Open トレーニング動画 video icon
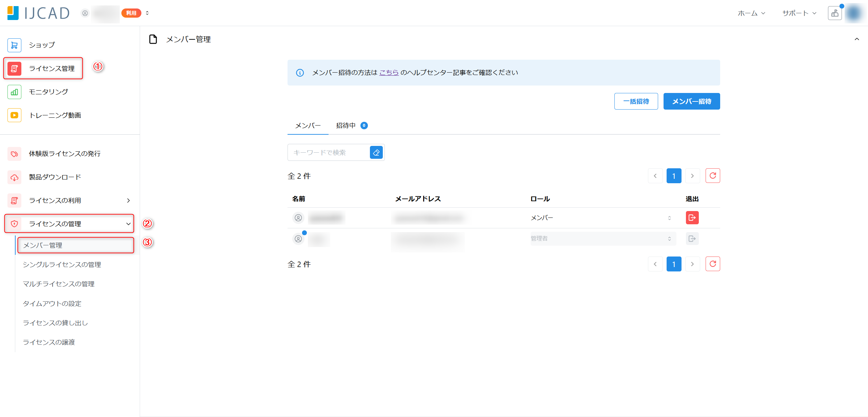This screenshot has height=417, width=868. coord(14,115)
